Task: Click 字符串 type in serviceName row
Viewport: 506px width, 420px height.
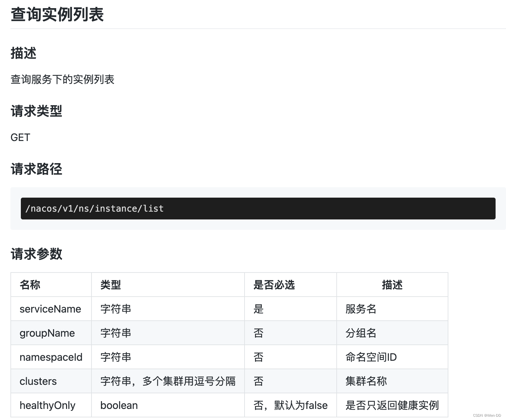Action: pos(168,309)
